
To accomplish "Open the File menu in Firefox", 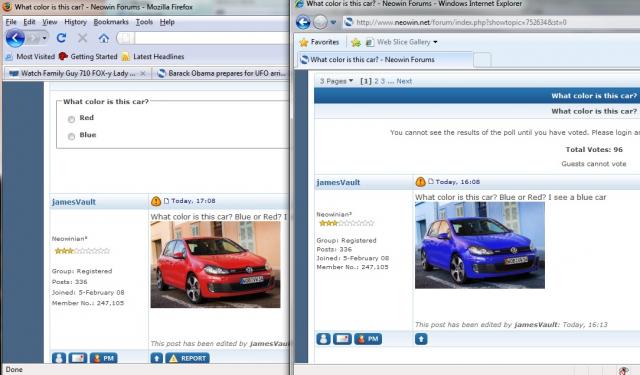I will coord(11,22).
